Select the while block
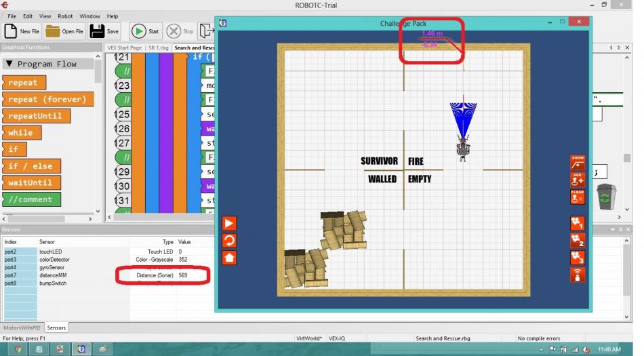The height and width of the screenshot is (356, 644). click(22, 133)
